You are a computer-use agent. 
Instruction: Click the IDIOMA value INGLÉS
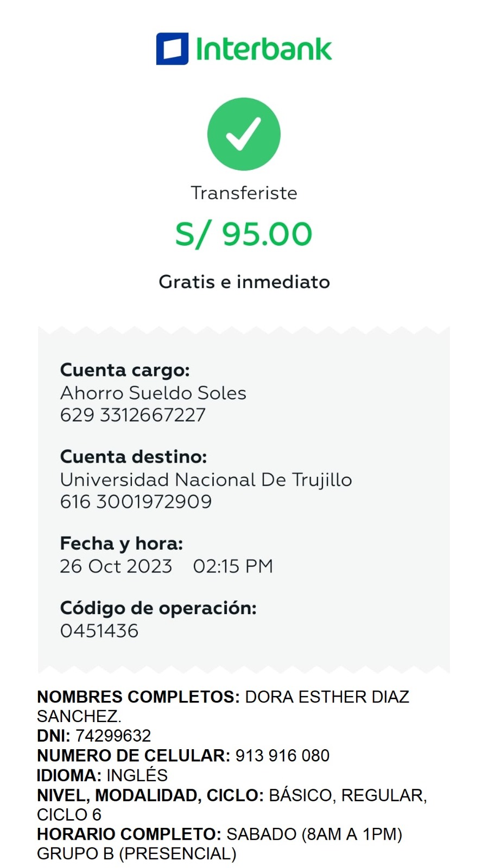pyautogui.click(x=137, y=775)
